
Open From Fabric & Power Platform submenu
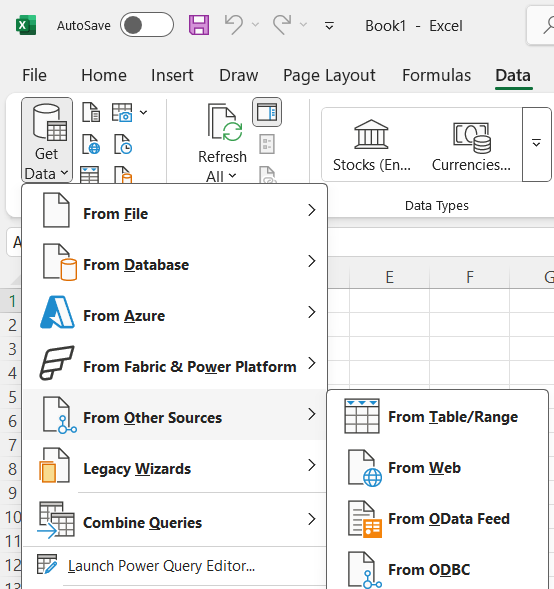click(175, 364)
